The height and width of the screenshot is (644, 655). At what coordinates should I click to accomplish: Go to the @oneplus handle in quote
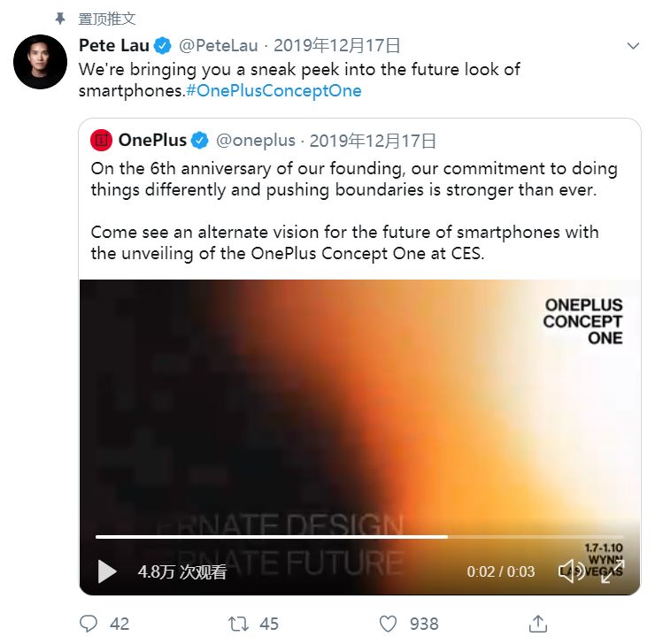tap(255, 140)
